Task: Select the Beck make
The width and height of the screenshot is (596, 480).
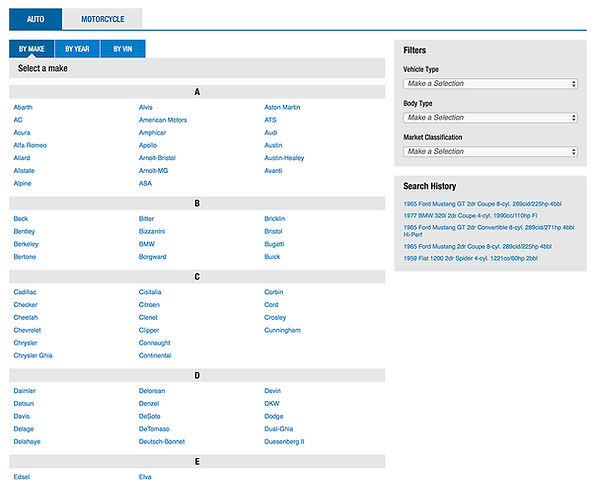Action: coord(21,219)
